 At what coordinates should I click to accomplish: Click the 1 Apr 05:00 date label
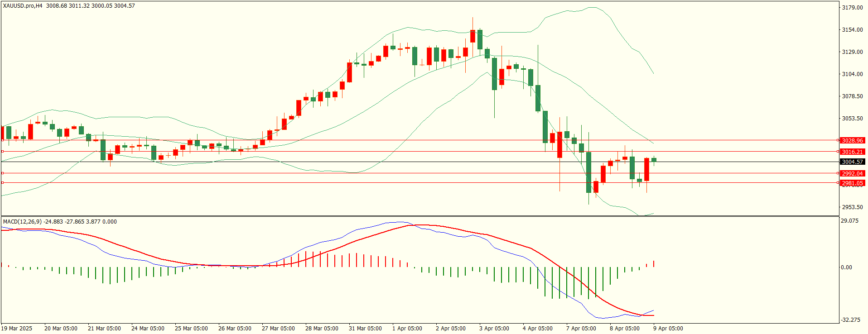pos(407,329)
